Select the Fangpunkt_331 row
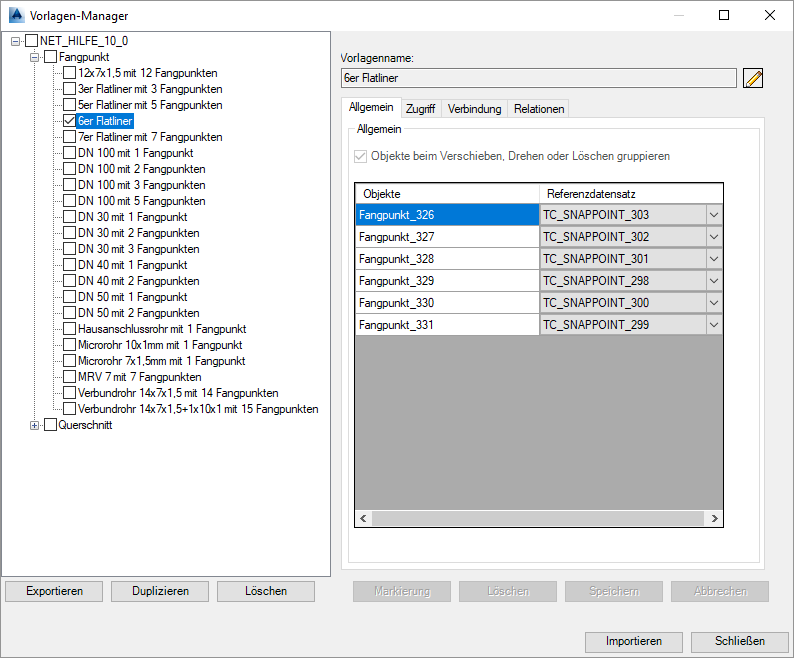 click(x=448, y=325)
